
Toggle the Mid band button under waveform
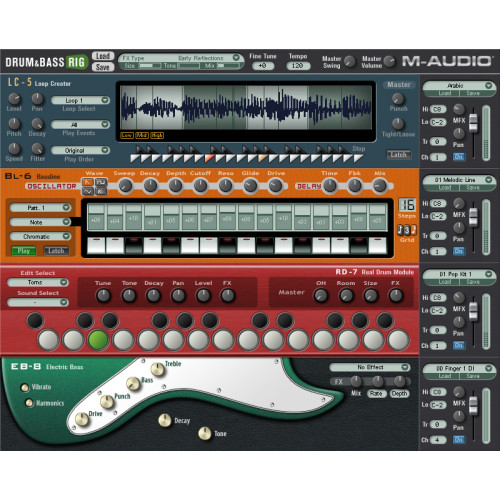click(x=142, y=135)
